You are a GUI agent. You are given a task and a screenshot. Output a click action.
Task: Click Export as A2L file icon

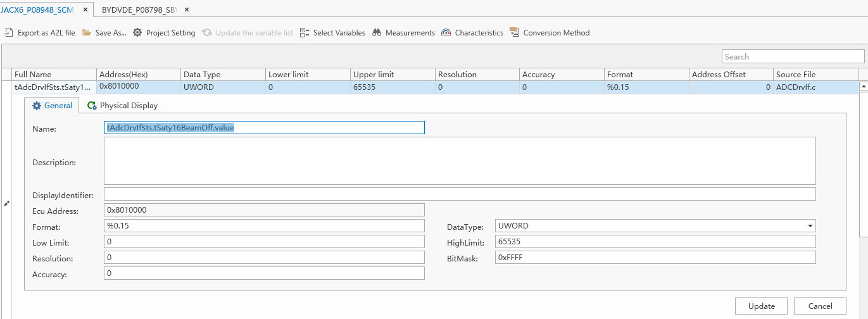click(x=9, y=32)
